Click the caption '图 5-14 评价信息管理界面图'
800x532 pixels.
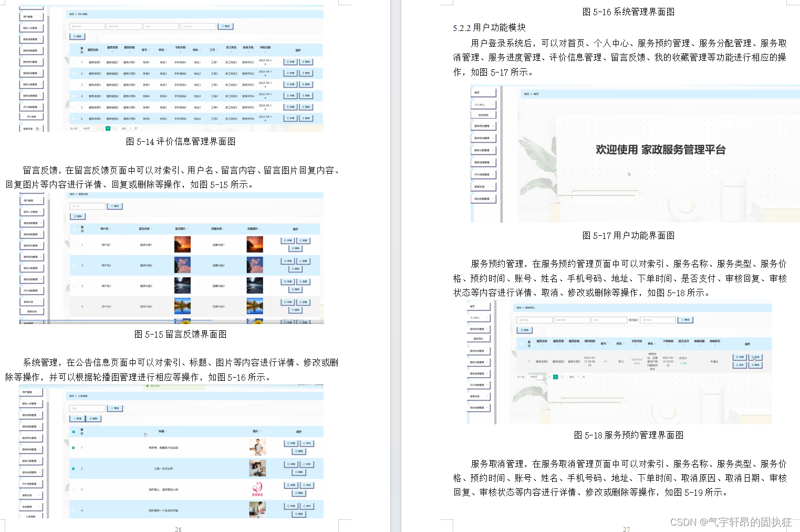click(181, 141)
